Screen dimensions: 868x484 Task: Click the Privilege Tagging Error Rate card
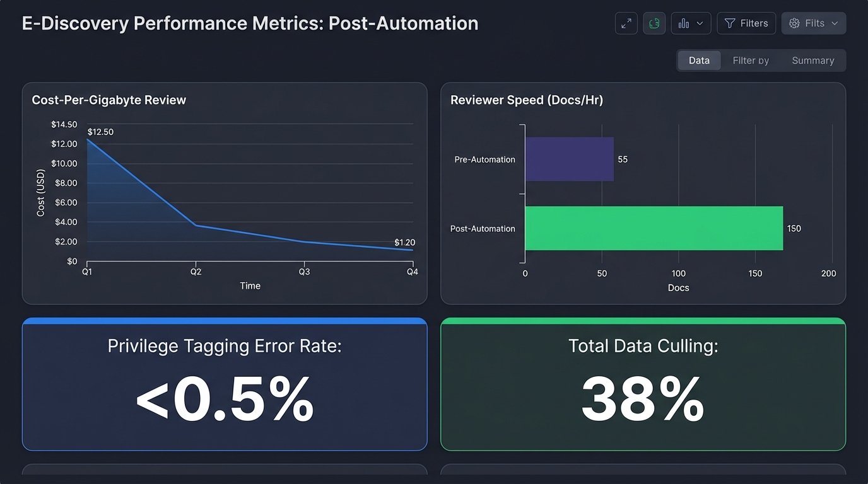point(225,384)
